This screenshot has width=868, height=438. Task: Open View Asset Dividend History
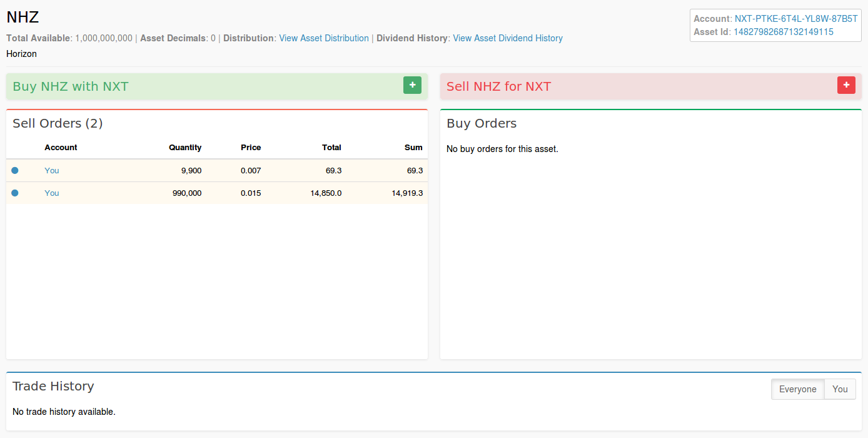[x=508, y=38]
